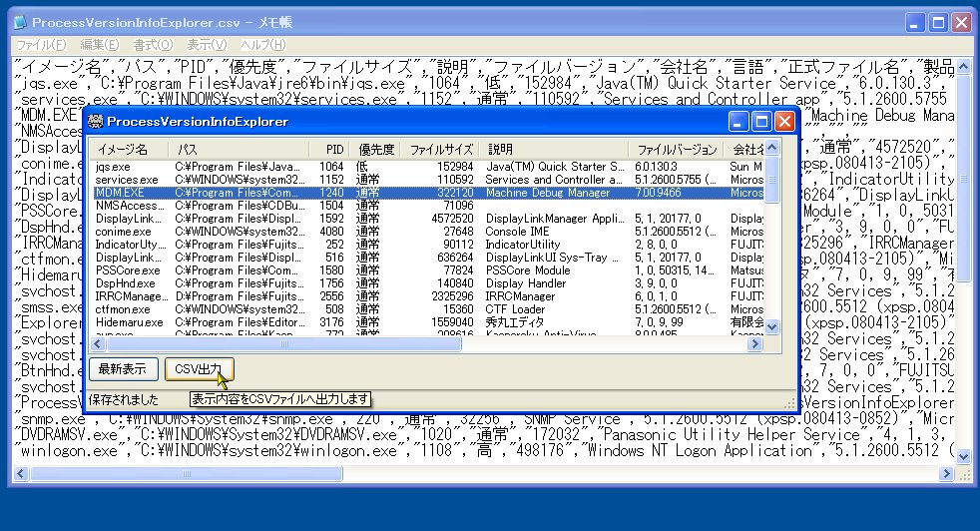
Task: Sort by the イメージ名 column header
Action: 130,149
